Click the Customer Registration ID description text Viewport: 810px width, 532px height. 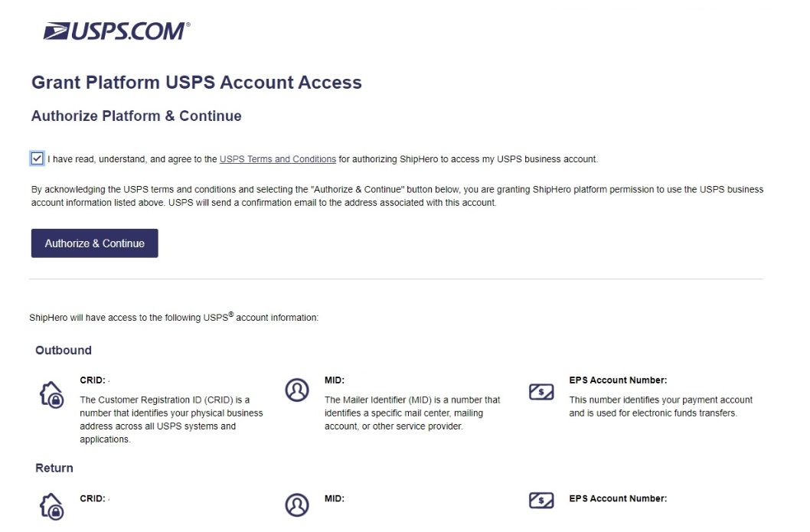coord(171,419)
